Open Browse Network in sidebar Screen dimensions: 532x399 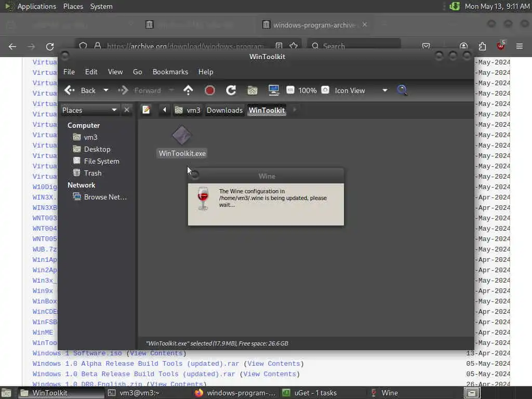coord(100,197)
